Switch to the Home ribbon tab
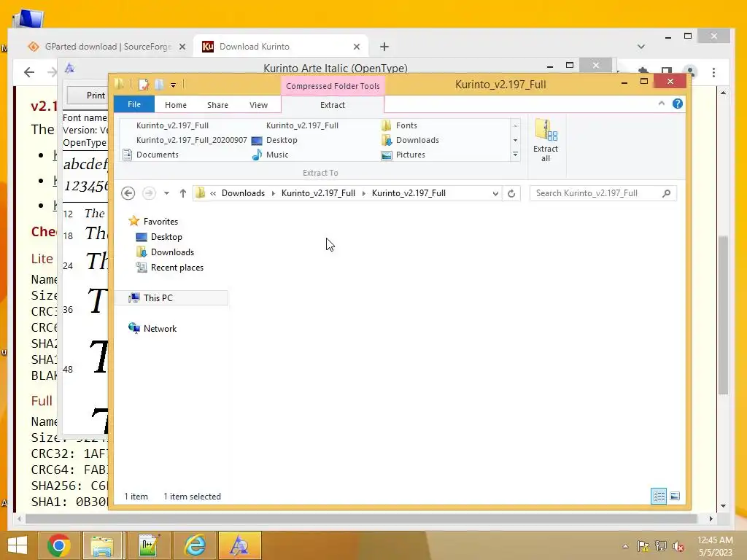This screenshot has height=560, width=747. (x=176, y=105)
